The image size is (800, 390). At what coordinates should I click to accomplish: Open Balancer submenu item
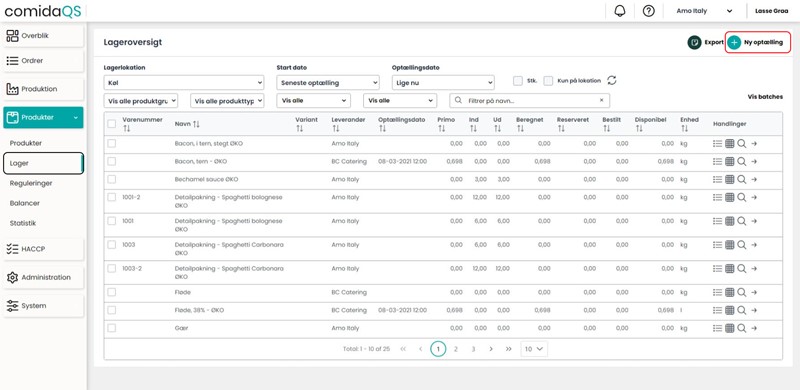(24, 203)
